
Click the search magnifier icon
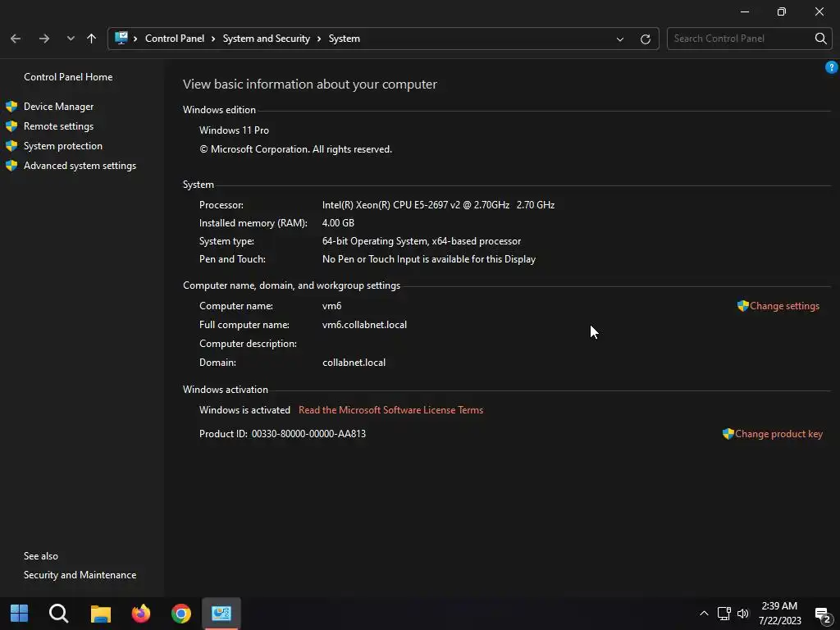[x=820, y=39]
